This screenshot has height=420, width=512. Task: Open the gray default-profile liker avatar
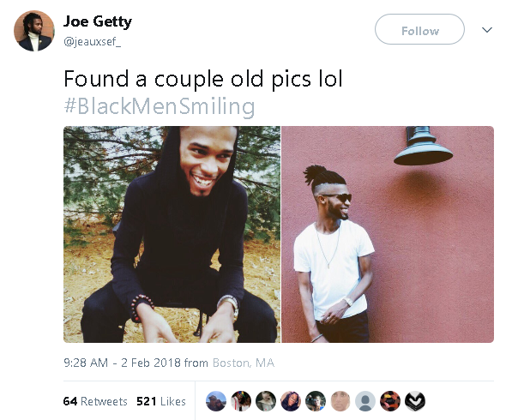(365, 401)
